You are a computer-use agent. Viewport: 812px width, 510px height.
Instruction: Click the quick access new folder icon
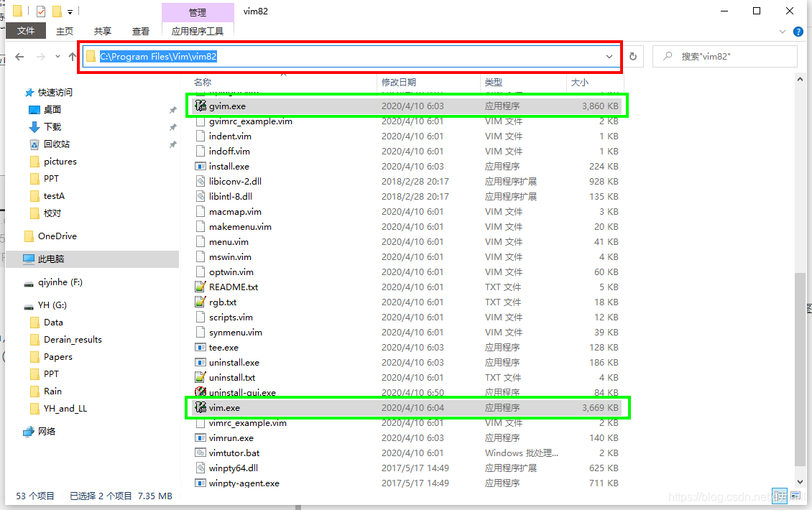point(57,11)
